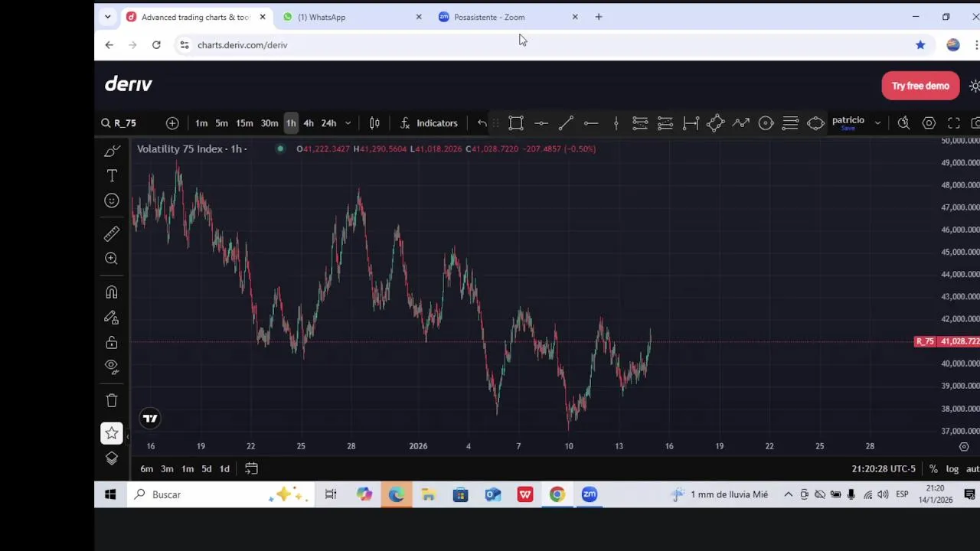
Task: Reload the charts.deriv.com page
Action: [156, 45]
